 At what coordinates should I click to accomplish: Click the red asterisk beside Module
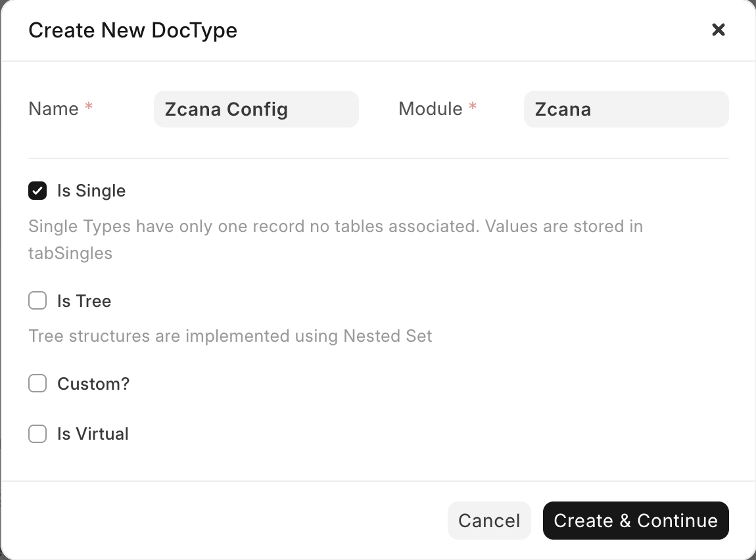point(472,107)
